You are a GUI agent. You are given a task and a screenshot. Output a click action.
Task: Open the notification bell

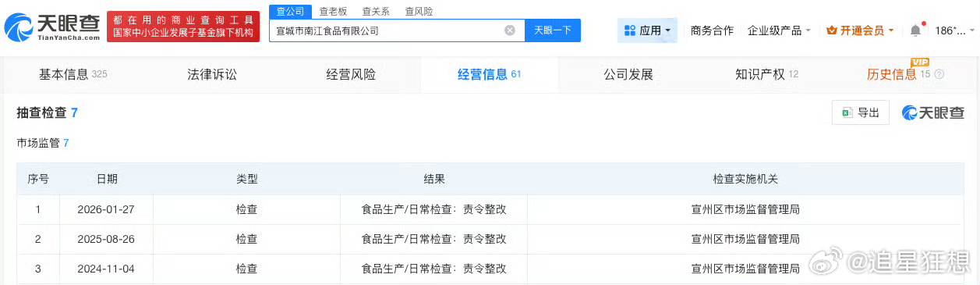(x=915, y=30)
